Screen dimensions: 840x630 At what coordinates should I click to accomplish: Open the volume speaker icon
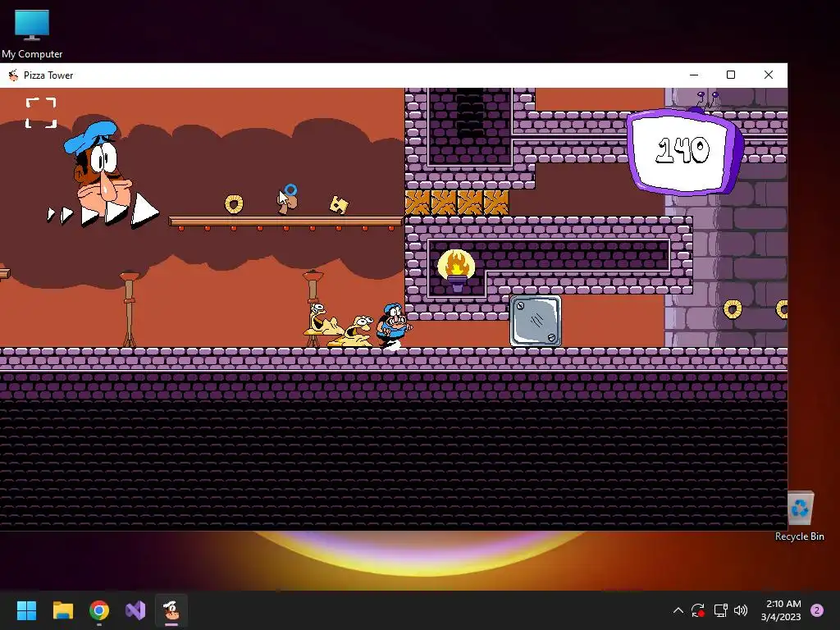click(x=741, y=610)
